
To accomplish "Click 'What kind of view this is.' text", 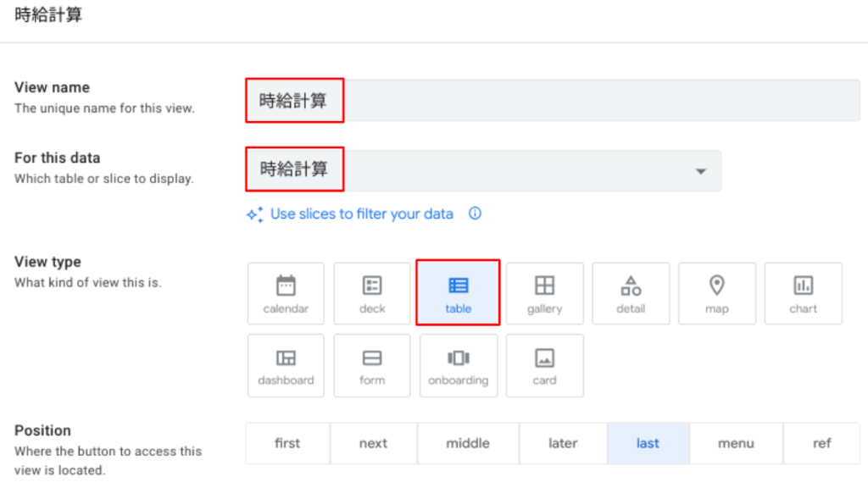I will click(x=88, y=283).
